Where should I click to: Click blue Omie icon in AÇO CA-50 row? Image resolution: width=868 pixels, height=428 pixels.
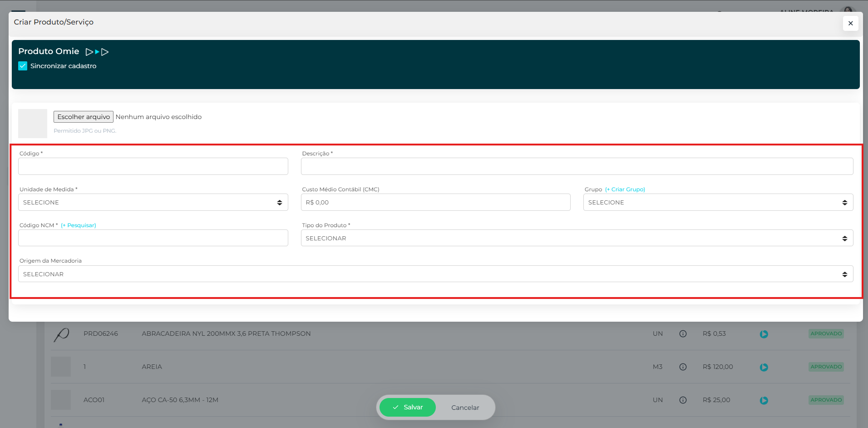pos(764,400)
